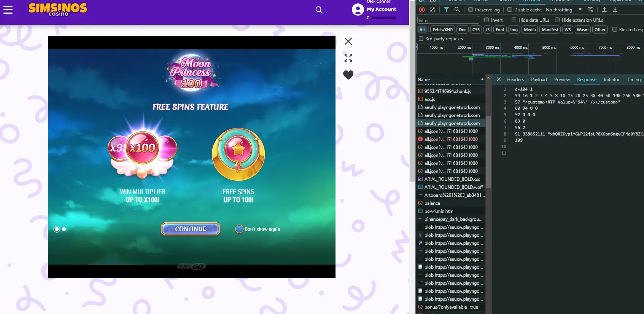Open the hamburger menu on Simsinos site

coord(8,10)
